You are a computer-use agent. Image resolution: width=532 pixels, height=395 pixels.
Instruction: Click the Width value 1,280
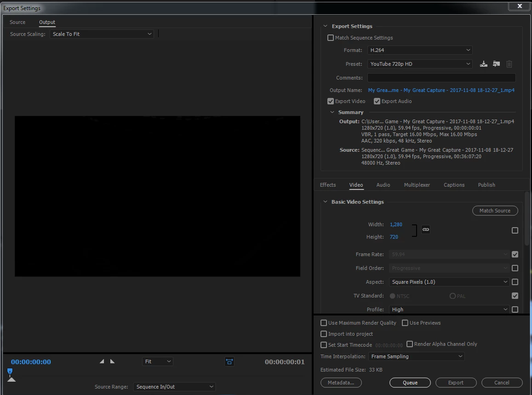click(x=396, y=225)
